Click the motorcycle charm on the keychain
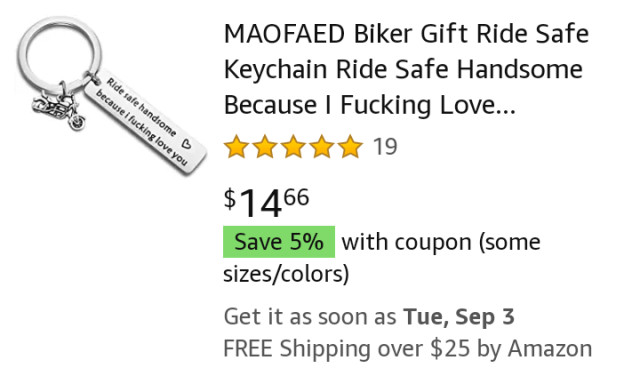640x392 pixels. (59, 109)
